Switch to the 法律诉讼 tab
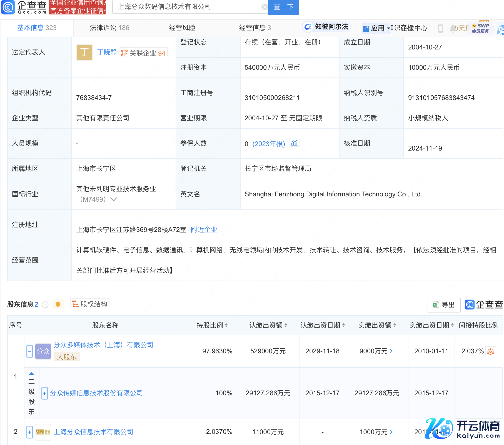Screen dimensions: 504x445 (x=109, y=28)
